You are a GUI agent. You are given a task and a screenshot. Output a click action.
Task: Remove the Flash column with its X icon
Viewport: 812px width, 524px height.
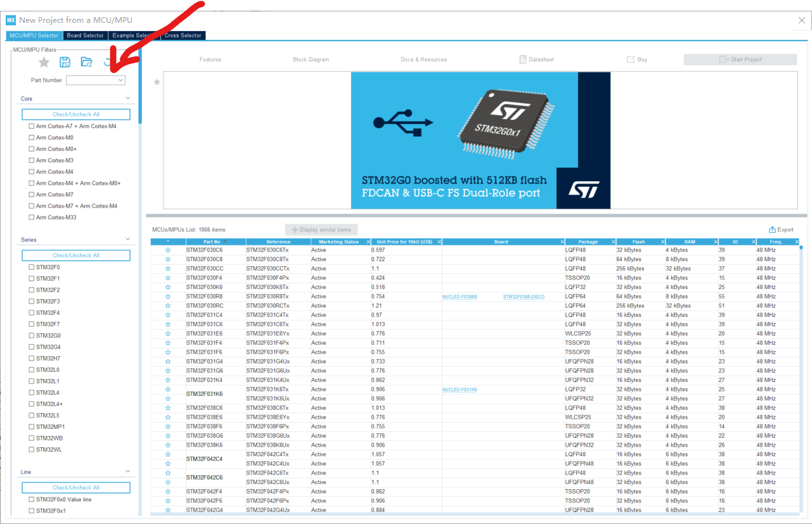tap(663, 242)
